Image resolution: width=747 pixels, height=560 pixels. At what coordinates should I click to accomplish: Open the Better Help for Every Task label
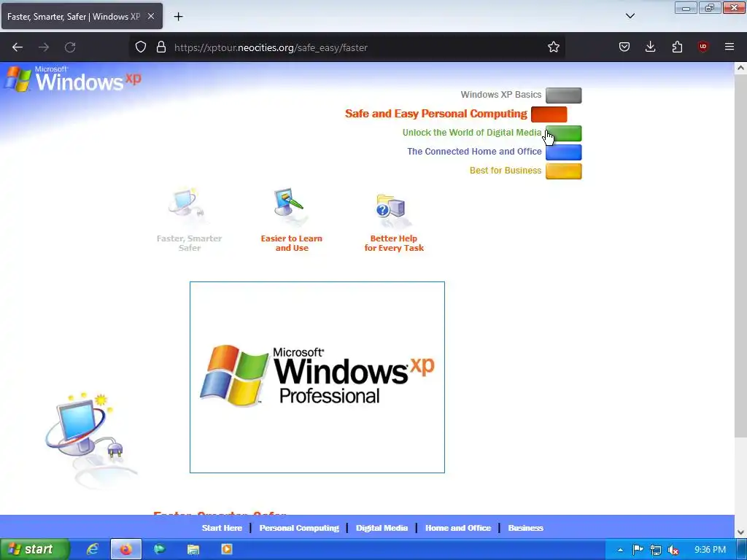(x=394, y=244)
